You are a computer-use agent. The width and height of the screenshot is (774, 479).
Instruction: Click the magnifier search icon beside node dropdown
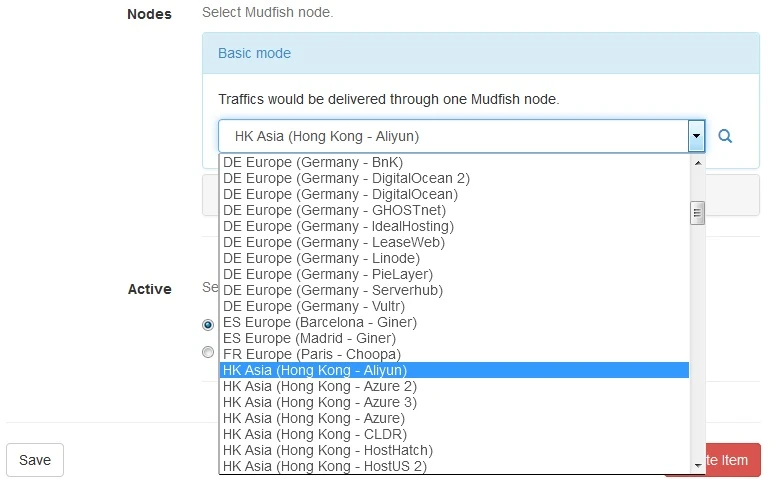(x=726, y=136)
